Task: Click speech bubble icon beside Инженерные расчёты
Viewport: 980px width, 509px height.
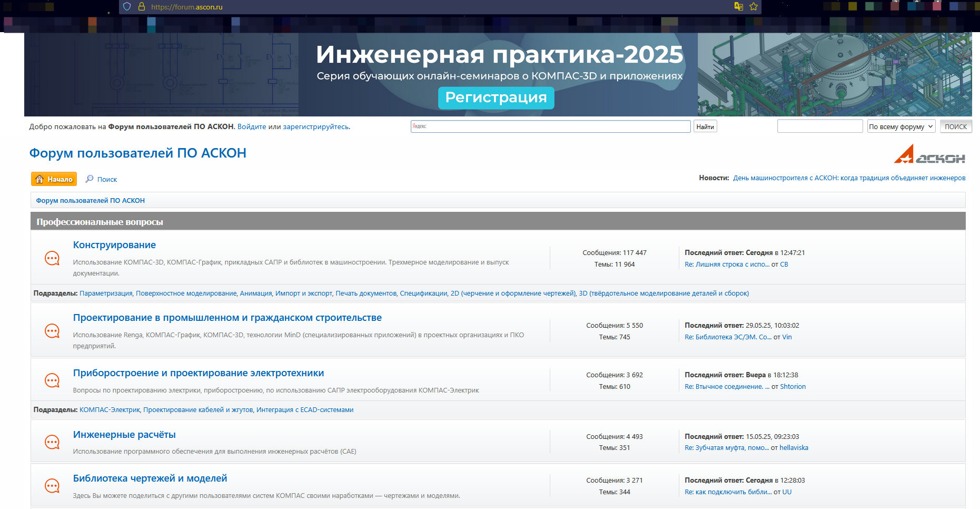Action: tap(52, 442)
